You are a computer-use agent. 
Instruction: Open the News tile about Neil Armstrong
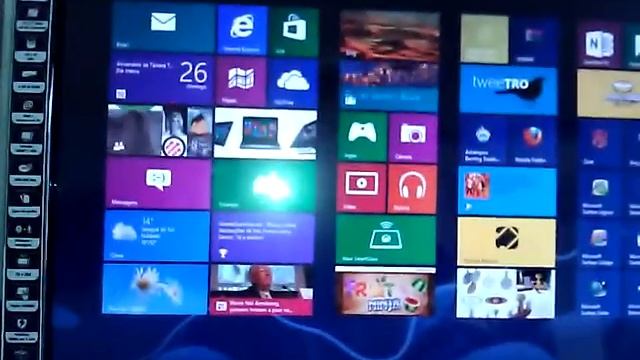tap(261, 290)
